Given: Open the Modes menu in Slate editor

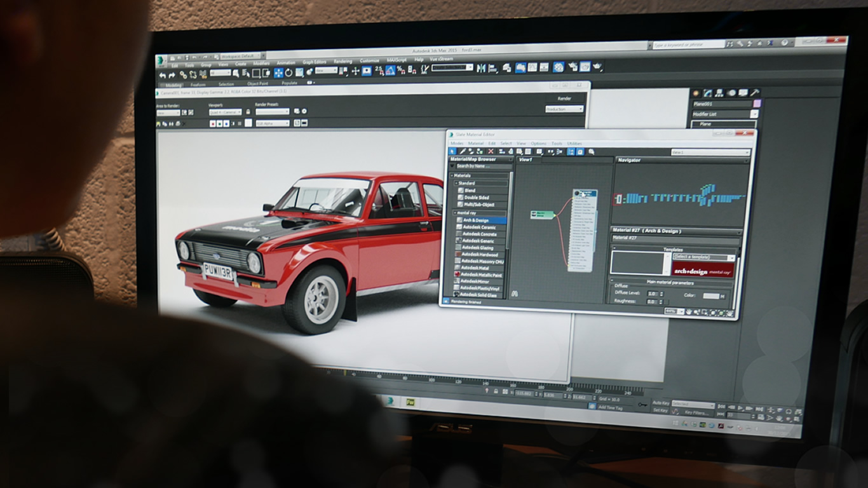Looking at the screenshot, I should [457, 144].
